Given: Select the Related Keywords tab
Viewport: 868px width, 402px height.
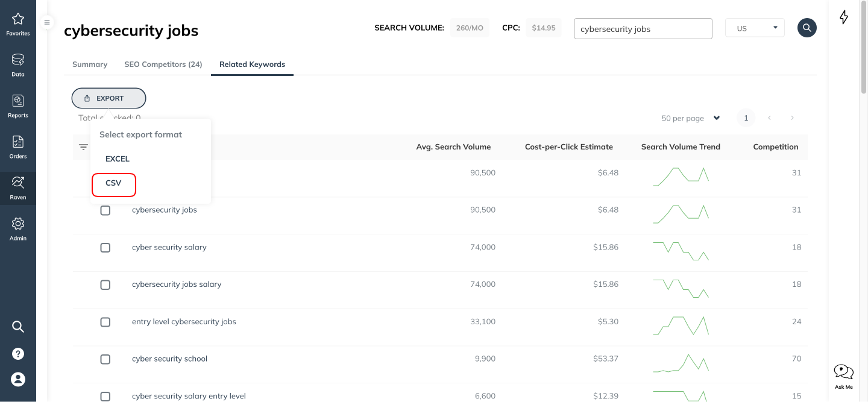Looking at the screenshot, I should tap(252, 64).
